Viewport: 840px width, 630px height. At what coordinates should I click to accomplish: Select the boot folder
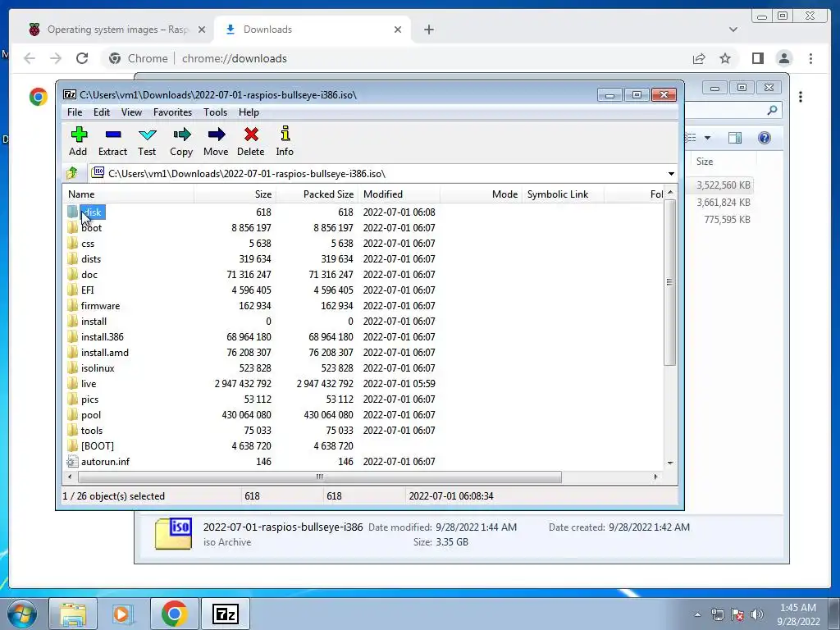tap(91, 228)
